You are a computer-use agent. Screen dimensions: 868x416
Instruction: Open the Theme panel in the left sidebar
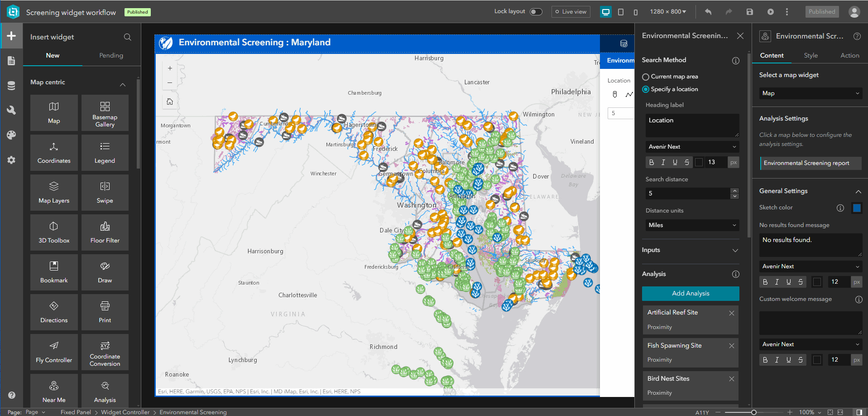tap(11, 135)
